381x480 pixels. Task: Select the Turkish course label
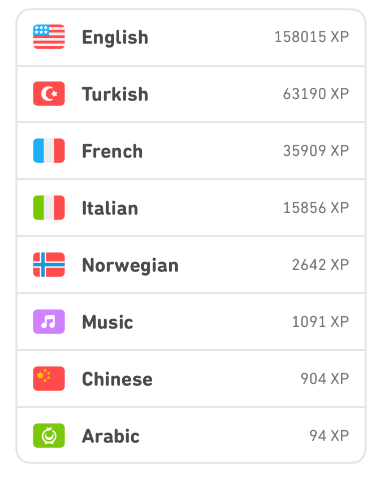point(115,94)
